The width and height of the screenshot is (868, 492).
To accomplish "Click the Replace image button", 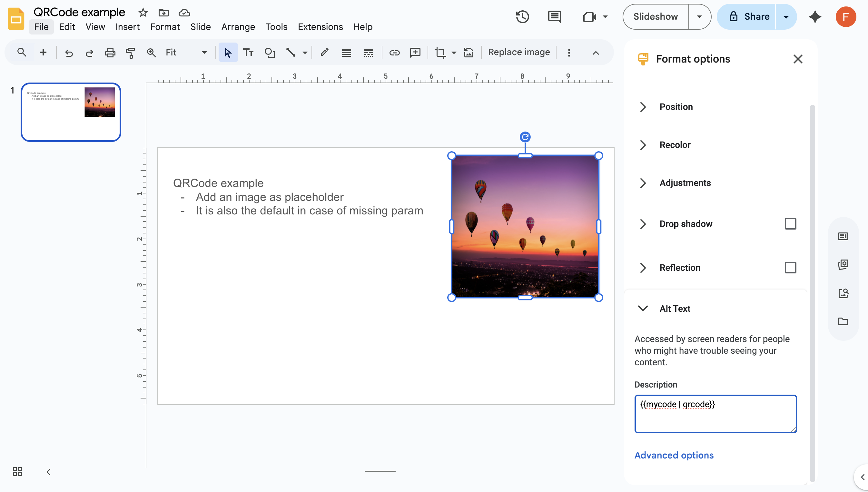I will 518,52.
